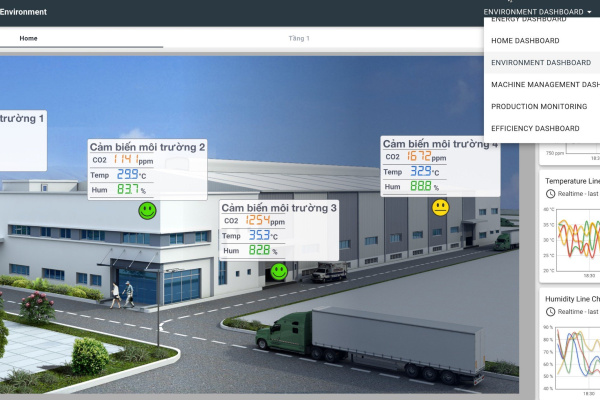Select Efficiency Dashboard menu option

[x=535, y=128]
